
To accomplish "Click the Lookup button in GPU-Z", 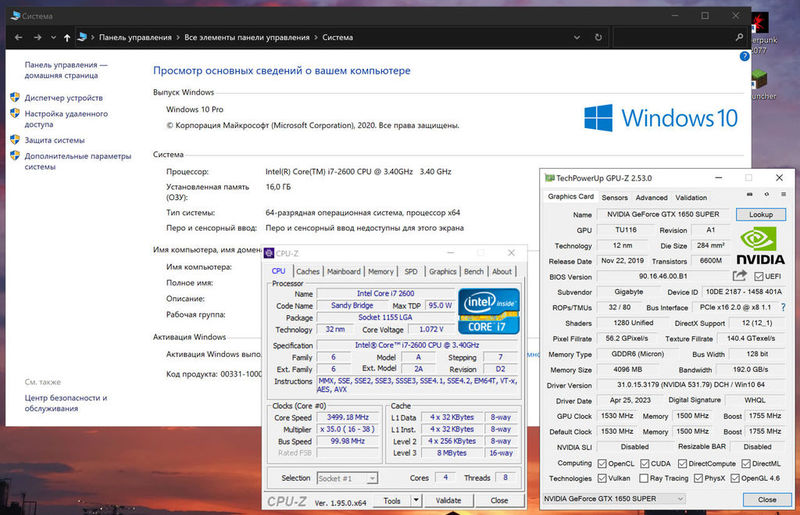I will (761, 214).
